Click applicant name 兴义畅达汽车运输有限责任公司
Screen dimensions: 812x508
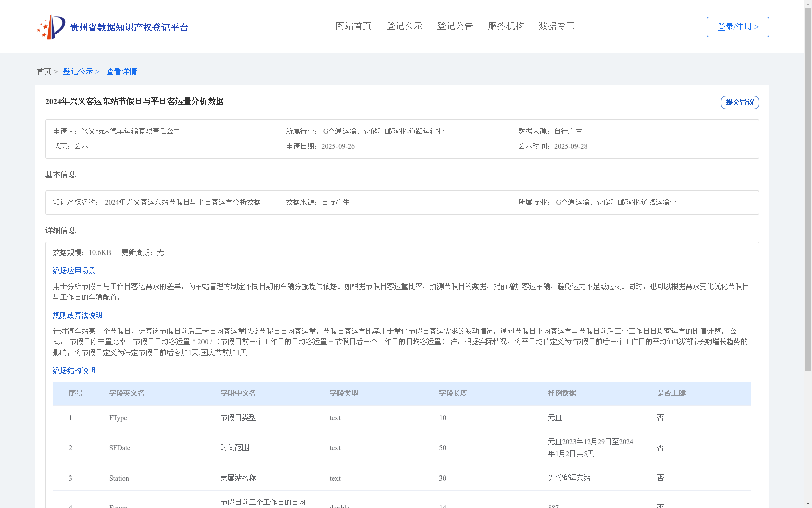pyautogui.click(x=131, y=131)
